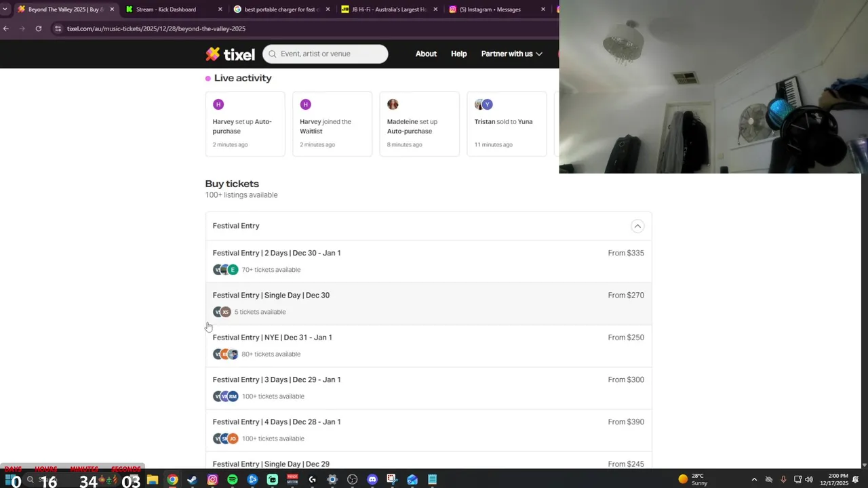Viewport: 868px width, 488px height.
Task: Open Festival Entry 3 Days Dec 29 - Jan 1 listing
Action: (x=429, y=388)
